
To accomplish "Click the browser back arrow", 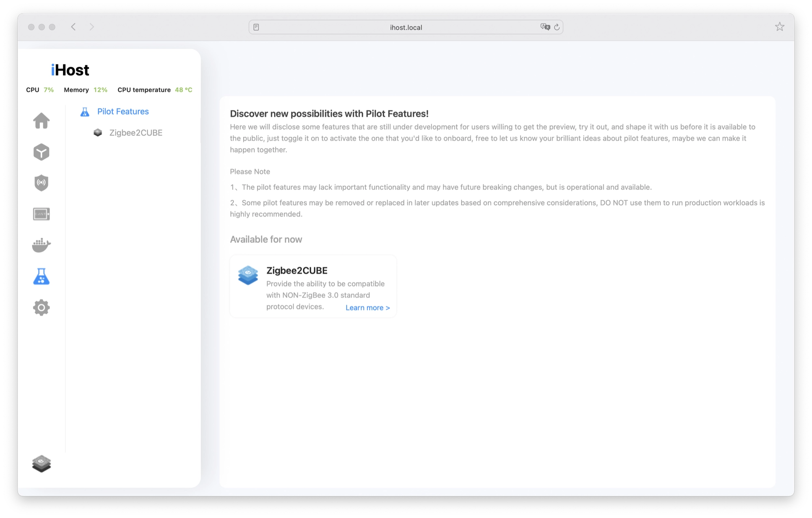I will click(73, 27).
